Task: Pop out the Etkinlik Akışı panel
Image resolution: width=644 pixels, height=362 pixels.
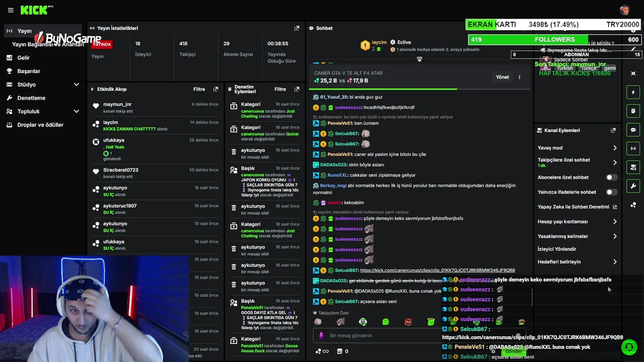Action: point(216,89)
